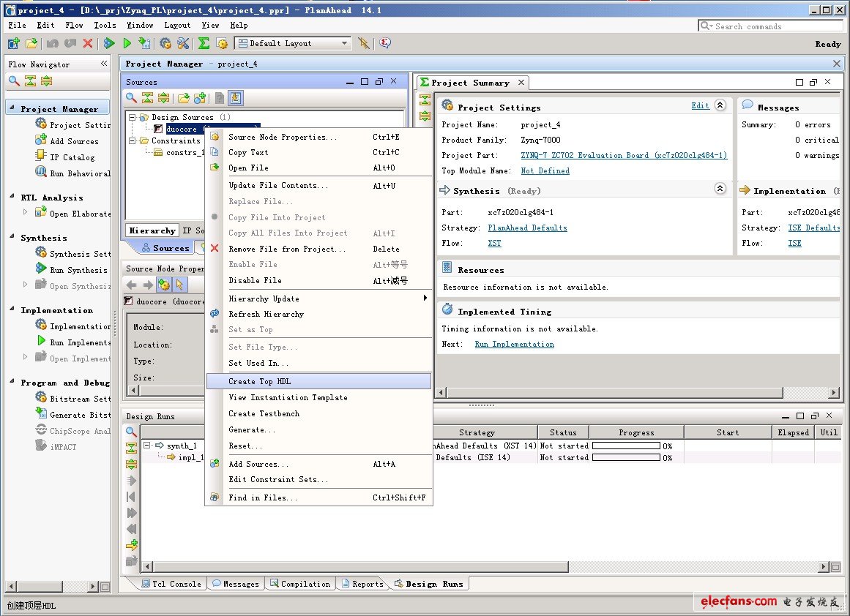Click the green Run Implementation arrow in toolbar
This screenshot has height=616, width=850.
127,44
